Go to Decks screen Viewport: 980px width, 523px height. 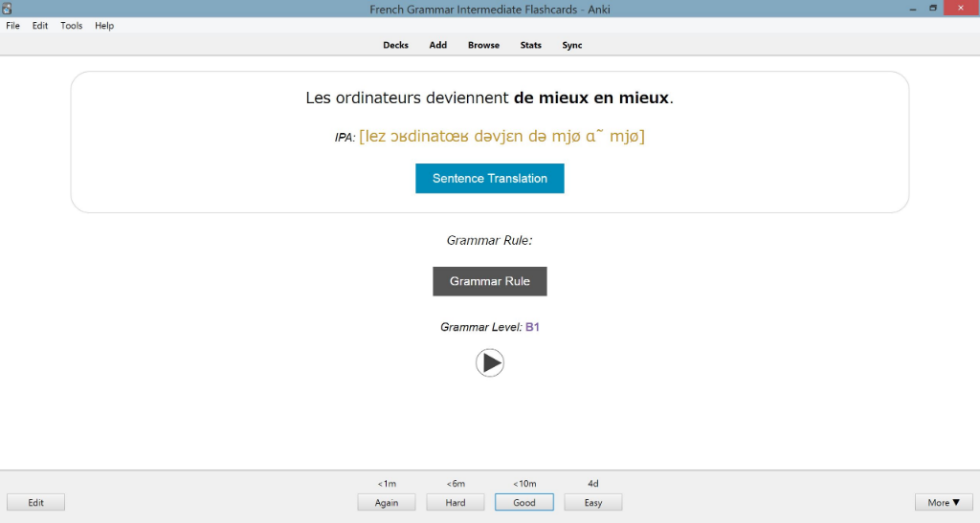395,45
